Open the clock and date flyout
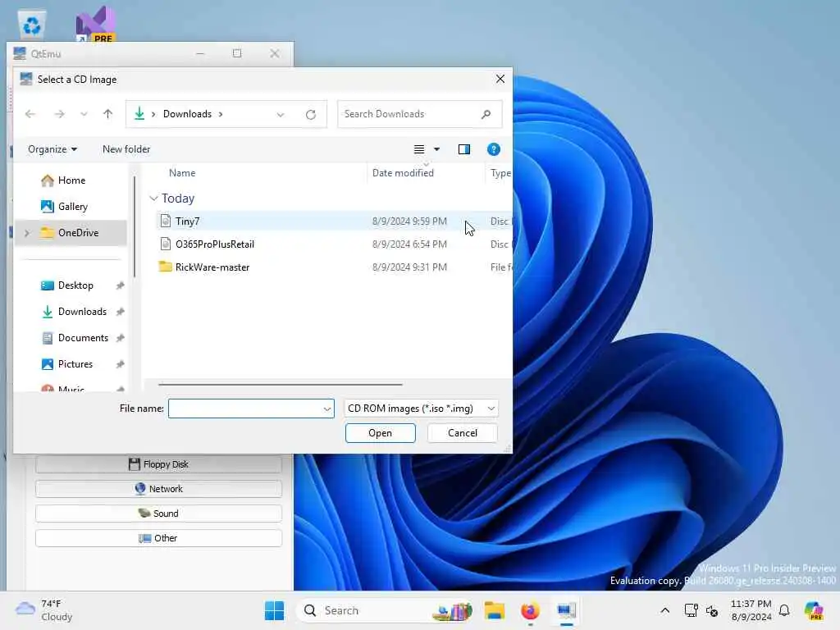The width and height of the screenshot is (840, 630). 751,610
